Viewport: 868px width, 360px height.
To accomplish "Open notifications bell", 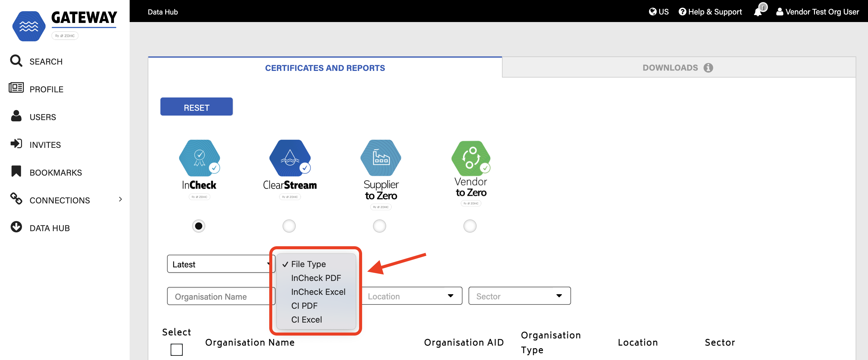I will click(x=758, y=12).
